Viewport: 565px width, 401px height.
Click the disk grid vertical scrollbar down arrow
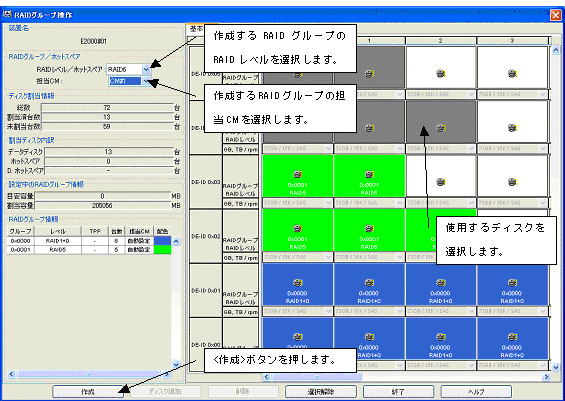[x=555, y=367]
